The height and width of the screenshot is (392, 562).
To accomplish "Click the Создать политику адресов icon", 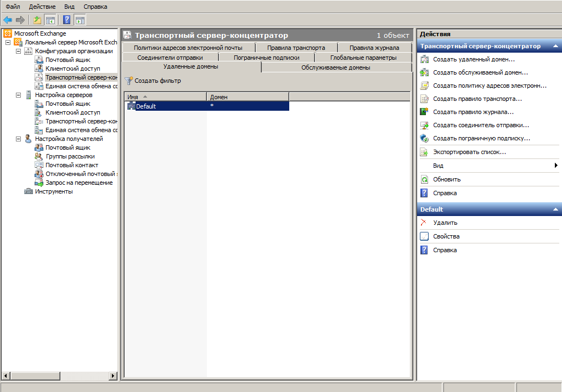I will (424, 86).
